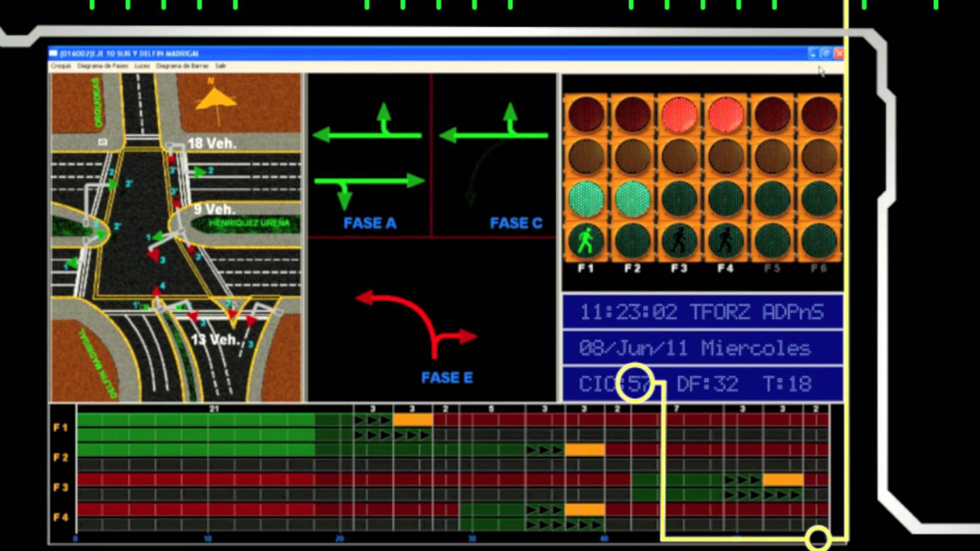Click the lit red light above F3
Viewport: 980px width, 551px height.
tap(679, 114)
